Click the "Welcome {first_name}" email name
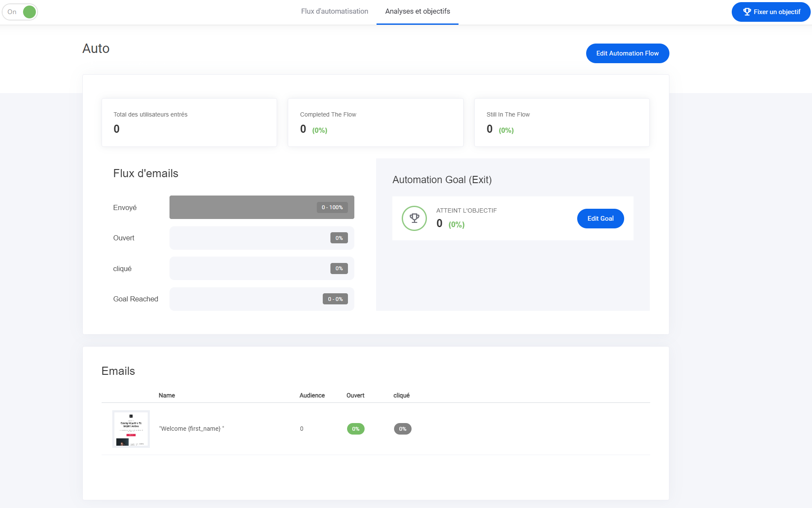This screenshot has width=812, height=508. click(x=191, y=429)
